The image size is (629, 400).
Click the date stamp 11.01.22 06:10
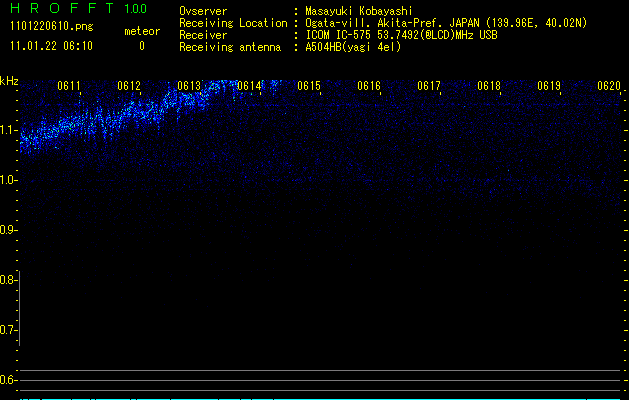[51, 46]
